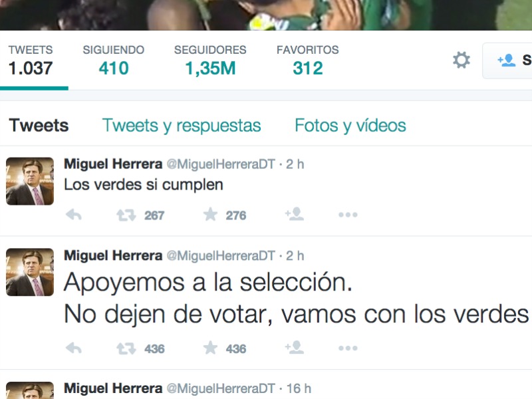The image size is (532, 399).
Task: Follow icon under 'Los verdes si cumplen' tweet
Action: pyautogui.click(x=294, y=214)
